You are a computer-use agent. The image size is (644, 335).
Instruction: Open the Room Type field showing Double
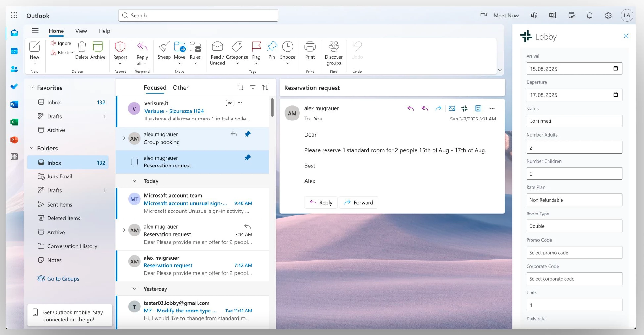574,226
